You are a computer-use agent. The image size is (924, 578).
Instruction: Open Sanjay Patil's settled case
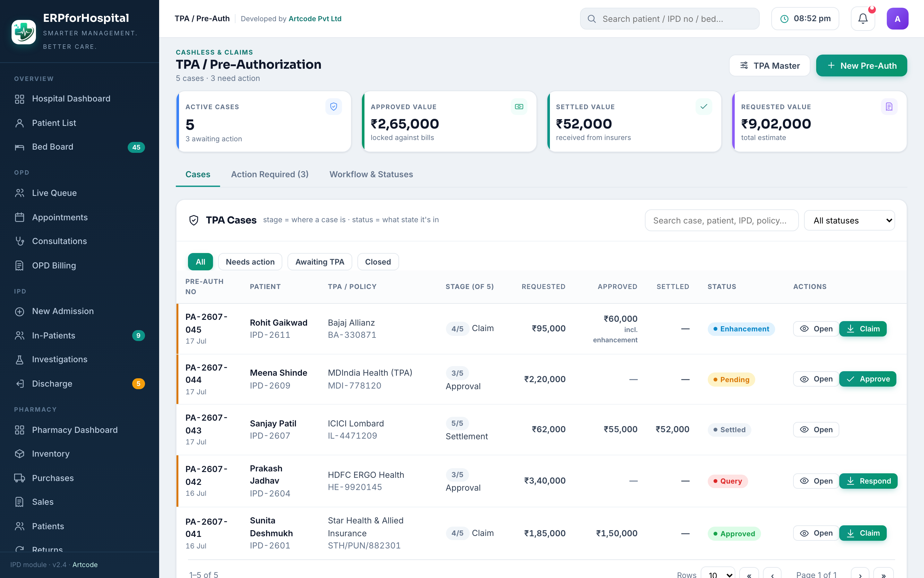(816, 430)
